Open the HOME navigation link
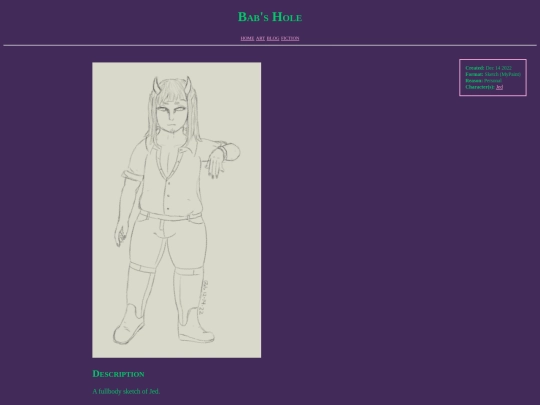This screenshot has width=540, height=405. pyautogui.click(x=247, y=38)
